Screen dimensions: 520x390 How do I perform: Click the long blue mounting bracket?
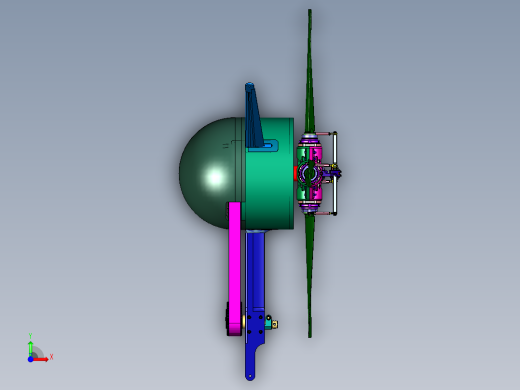pos(255,305)
